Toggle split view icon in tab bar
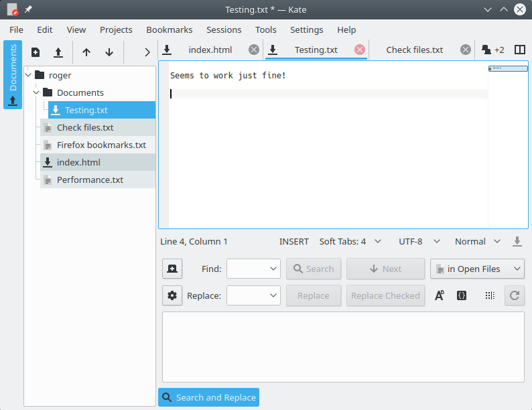Viewport: 532px width, 410px height. point(519,50)
